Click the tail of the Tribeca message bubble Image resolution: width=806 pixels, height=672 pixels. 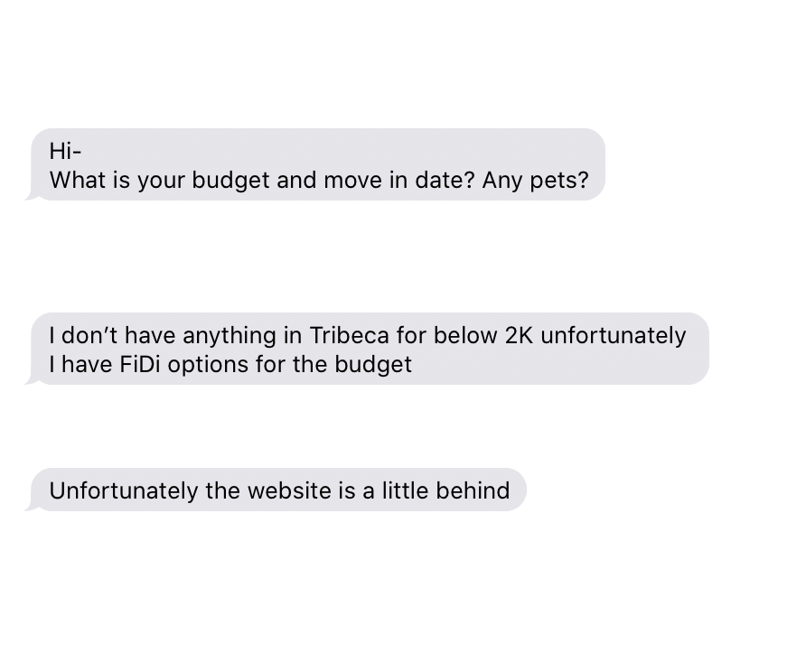pyautogui.click(x=32, y=379)
